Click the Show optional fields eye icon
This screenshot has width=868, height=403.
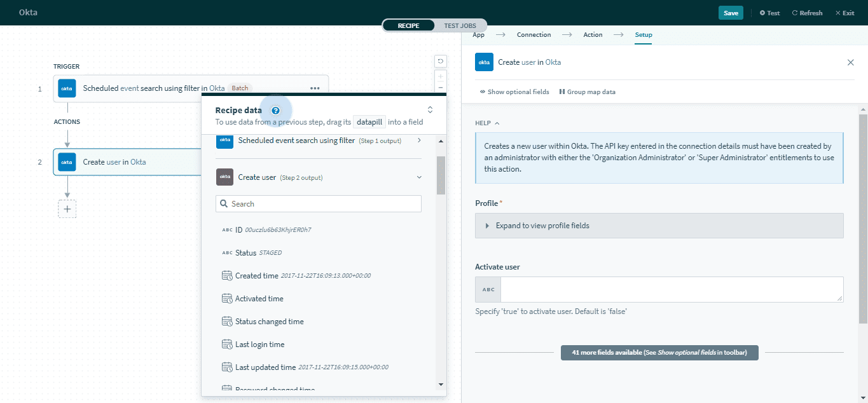tap(484, 92)
